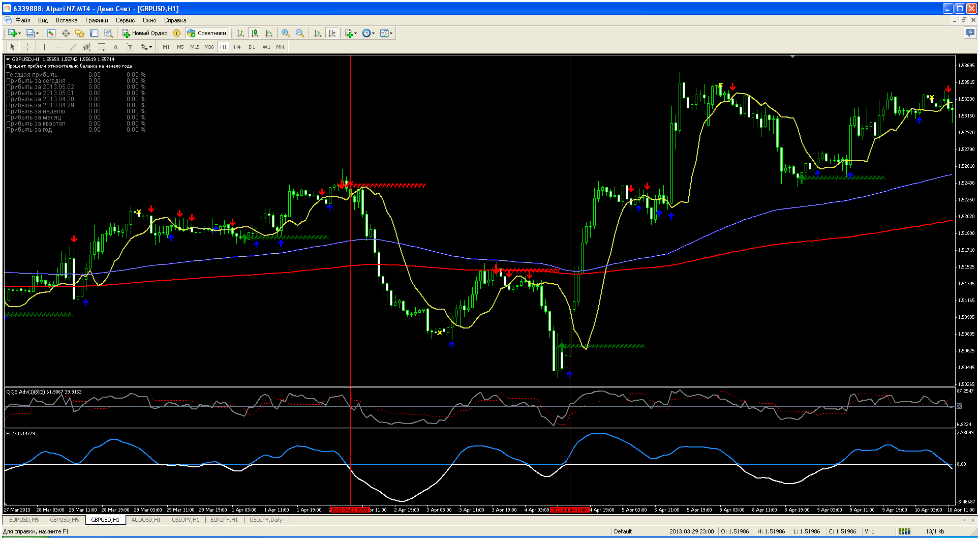This screenshot has height=538, width=980.
Task: Open Окно menu
Action: click(149, 20)
